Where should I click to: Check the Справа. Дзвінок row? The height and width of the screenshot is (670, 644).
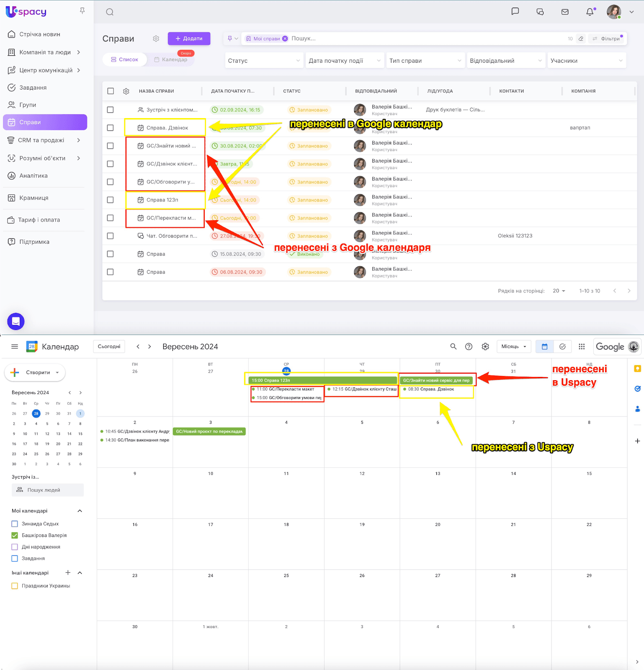[111, 128]
